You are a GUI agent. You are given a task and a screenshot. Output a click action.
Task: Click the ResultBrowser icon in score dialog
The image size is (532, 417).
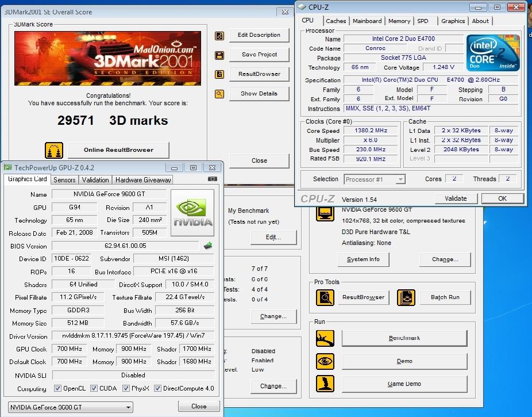[219, 74]
